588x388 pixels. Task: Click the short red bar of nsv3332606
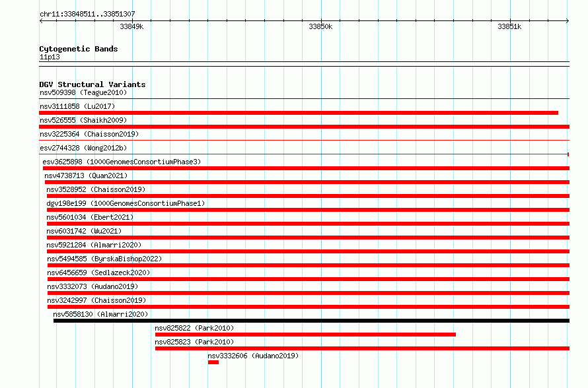(213, 362)
